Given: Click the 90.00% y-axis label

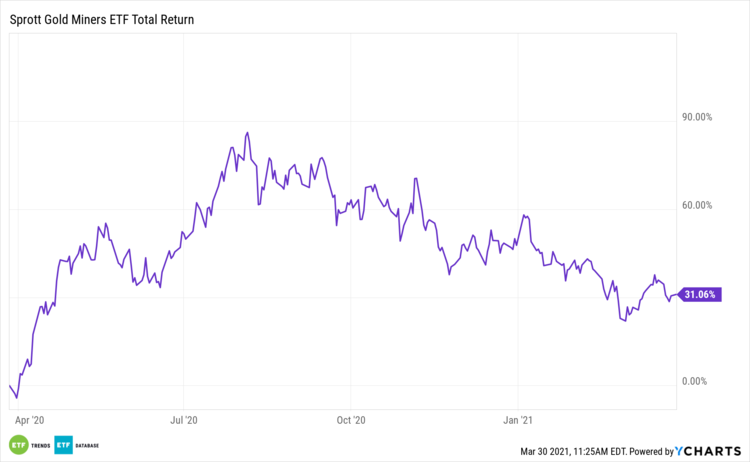Looking at the screenshot, I should coord(696,117).
